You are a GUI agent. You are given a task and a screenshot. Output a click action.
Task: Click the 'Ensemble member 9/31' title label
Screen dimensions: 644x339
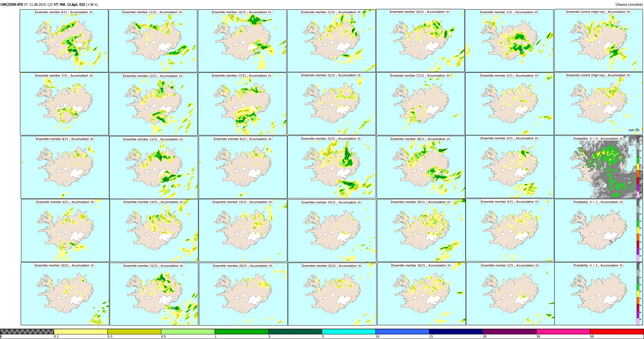(65, 202)
